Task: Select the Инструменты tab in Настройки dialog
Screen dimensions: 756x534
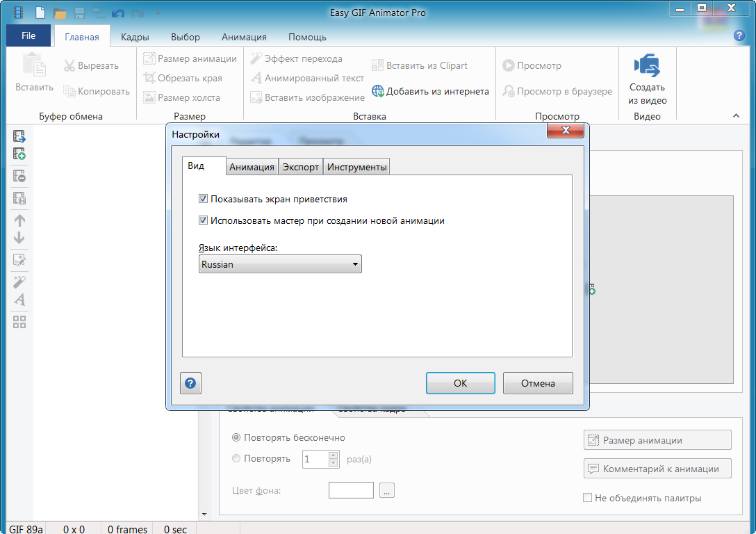Action: pyautogui.click(x=356, y=167)
